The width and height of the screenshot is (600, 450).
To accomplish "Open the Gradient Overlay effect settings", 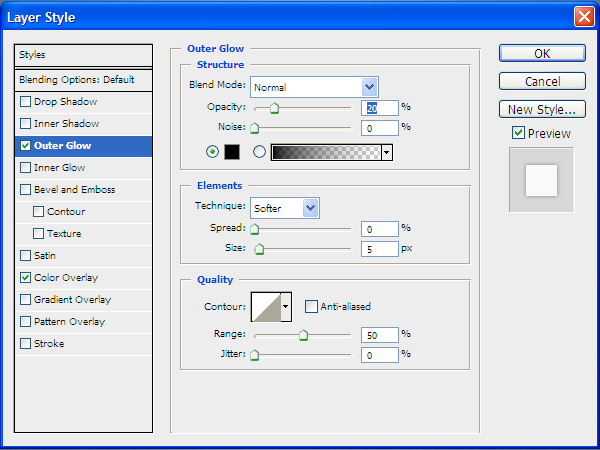I will pos(72,300).
